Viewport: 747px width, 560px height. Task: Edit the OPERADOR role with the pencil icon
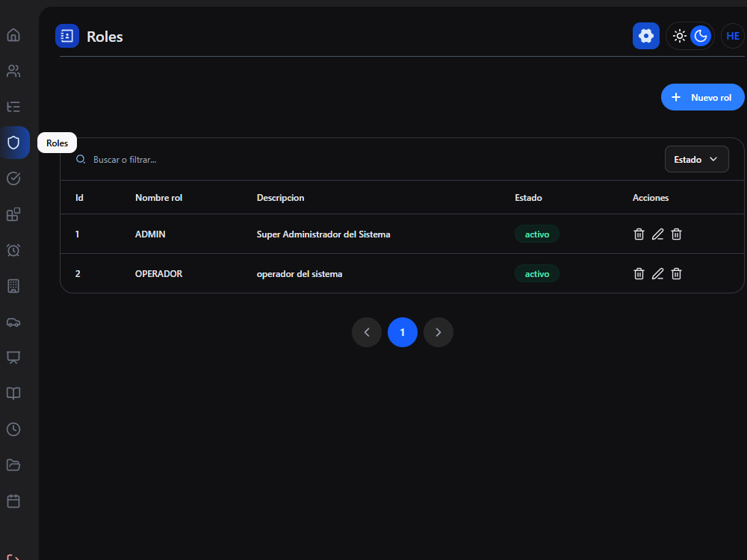pos(657,273)
